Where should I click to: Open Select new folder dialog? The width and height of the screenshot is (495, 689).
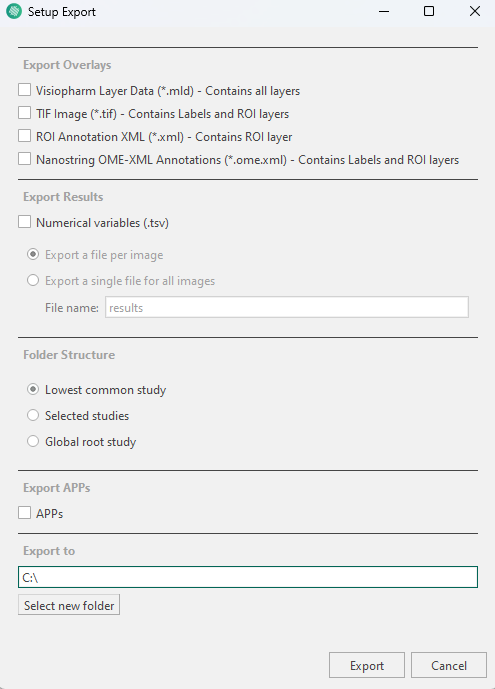[69, 605]
